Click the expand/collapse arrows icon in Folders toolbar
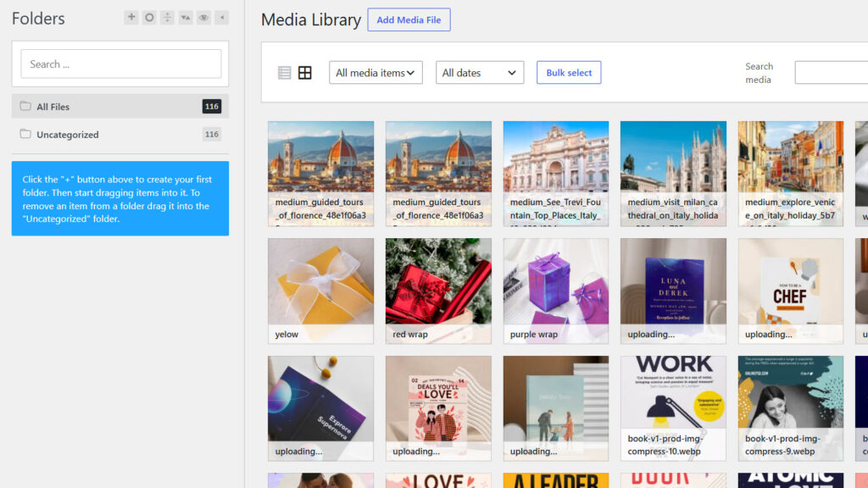This screenshot has height=488, width=868. (x=167, y=18)
